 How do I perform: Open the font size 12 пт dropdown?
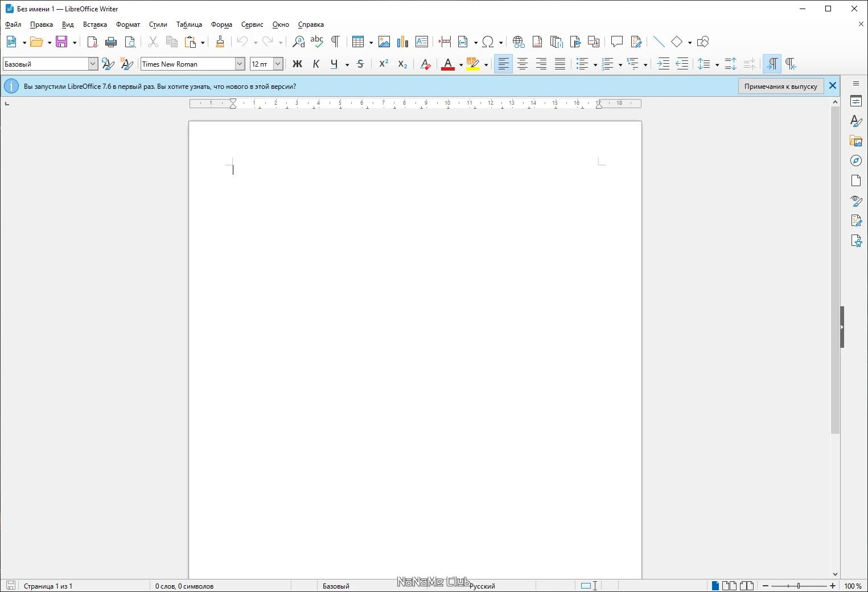point(278,64)
